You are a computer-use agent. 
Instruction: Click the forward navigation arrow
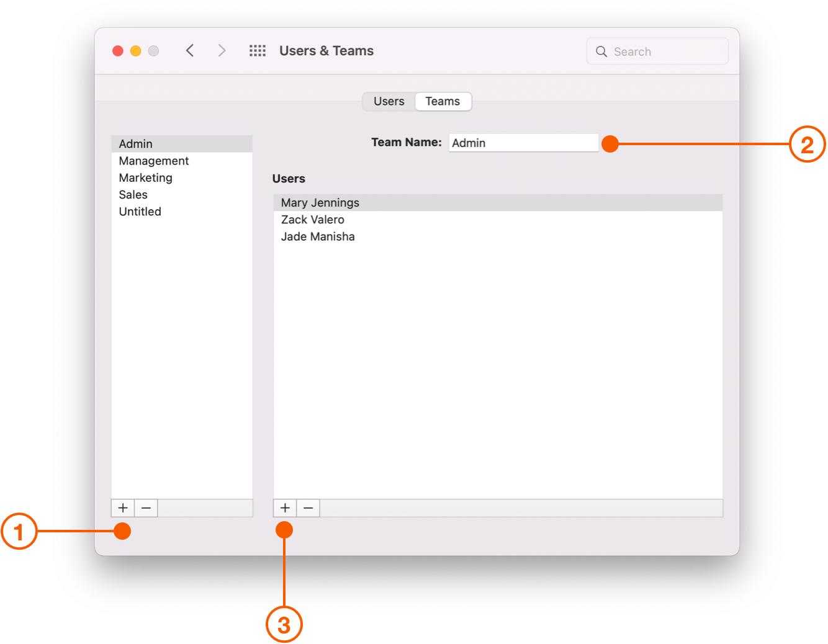[222, 50]
